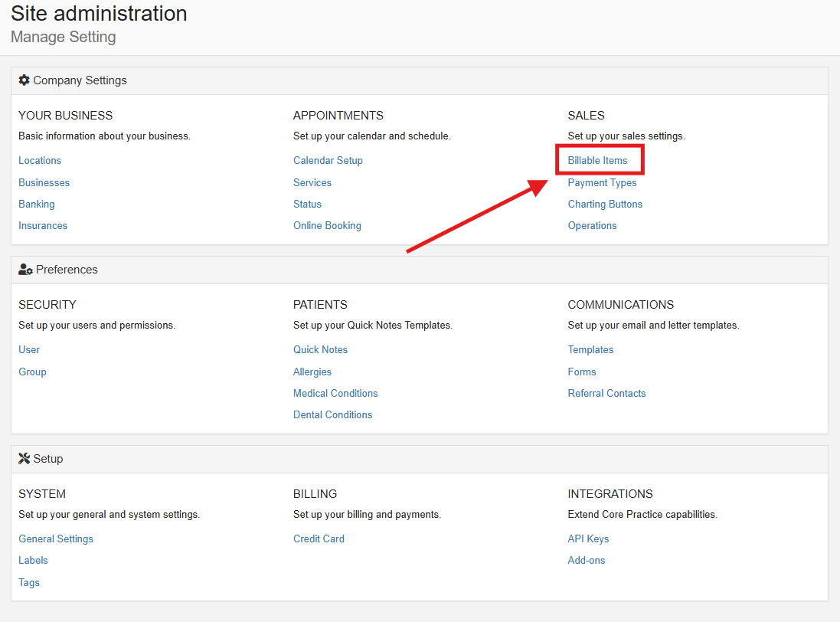Go to Banking settings

click(37, 204)
